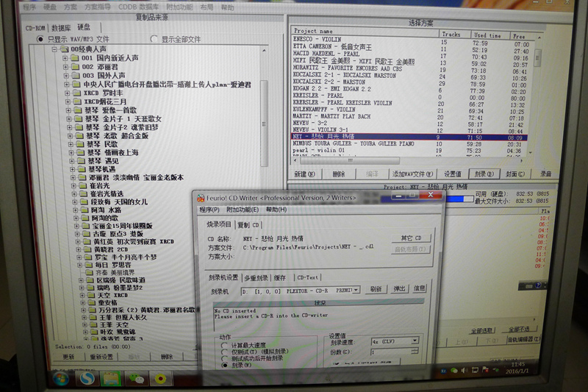Click the 其它 CD button

click(x=411, y=238)
